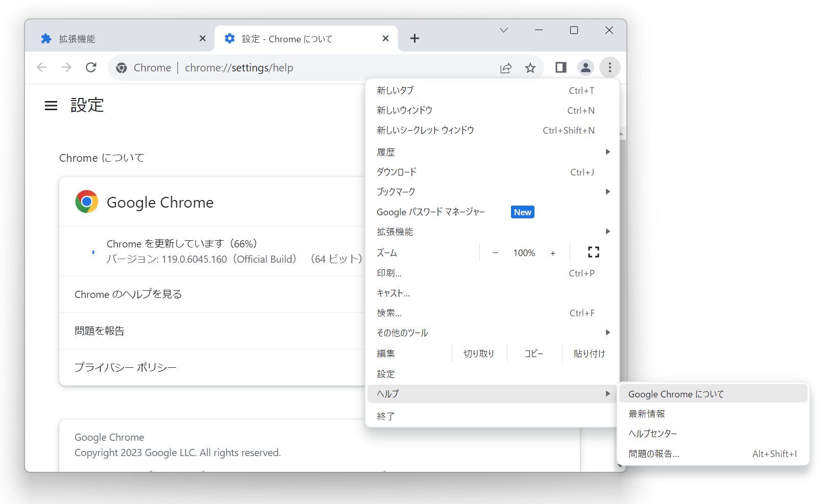Open the side panel icon

coord(560,67)
